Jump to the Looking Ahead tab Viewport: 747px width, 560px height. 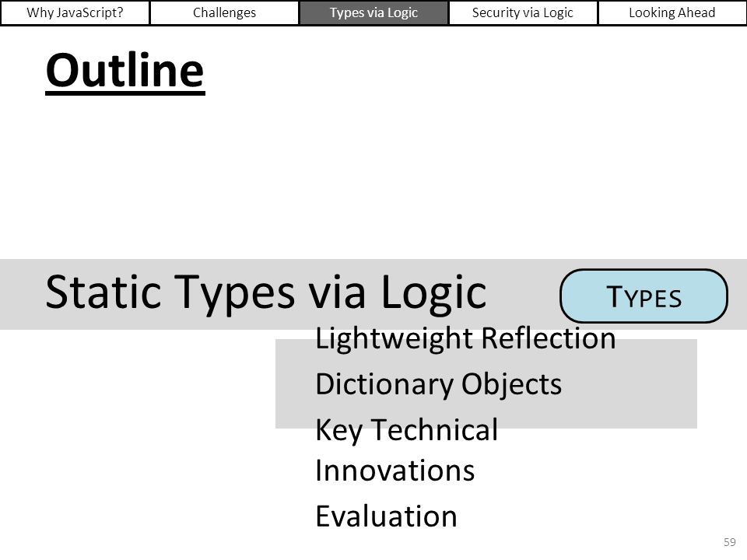(672, 12)
